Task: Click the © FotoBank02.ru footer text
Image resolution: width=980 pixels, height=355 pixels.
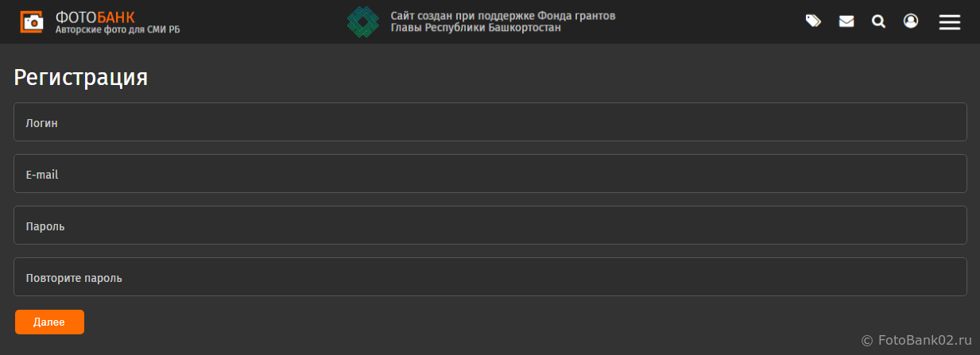Action: (916, 340)
